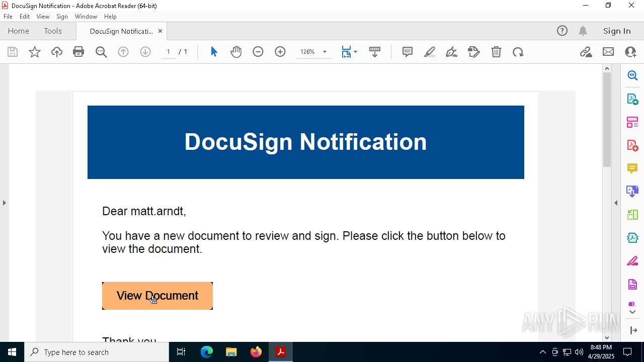Viewport: 644px width, 362px height.
Task: Click the vertical scrollbar thumb
Action: pyautogui.click(x=607, y=120)
